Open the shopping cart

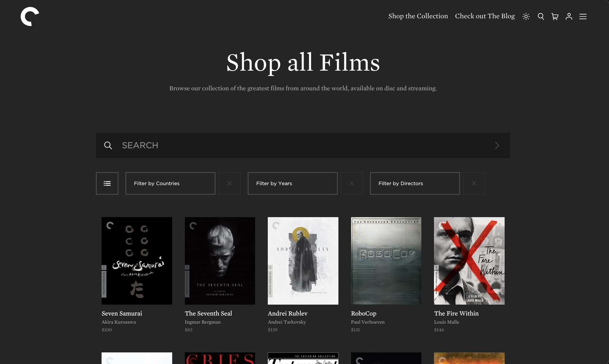(555, 17)
